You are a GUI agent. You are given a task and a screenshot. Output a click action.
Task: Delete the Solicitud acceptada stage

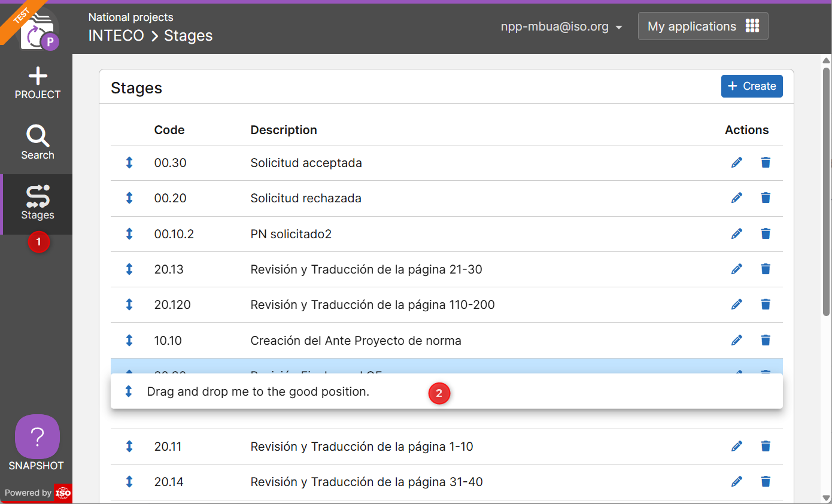(766, 162)
